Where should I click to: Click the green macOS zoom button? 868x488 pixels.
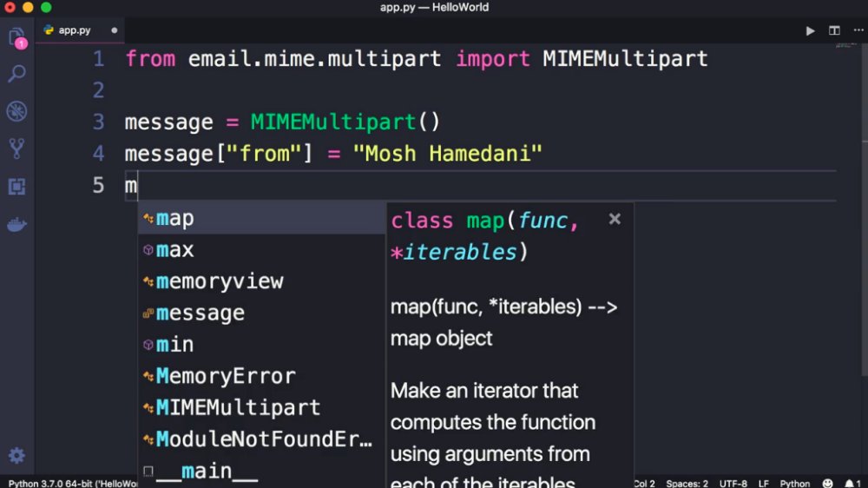pyautogui.click(x=47, y=7)
